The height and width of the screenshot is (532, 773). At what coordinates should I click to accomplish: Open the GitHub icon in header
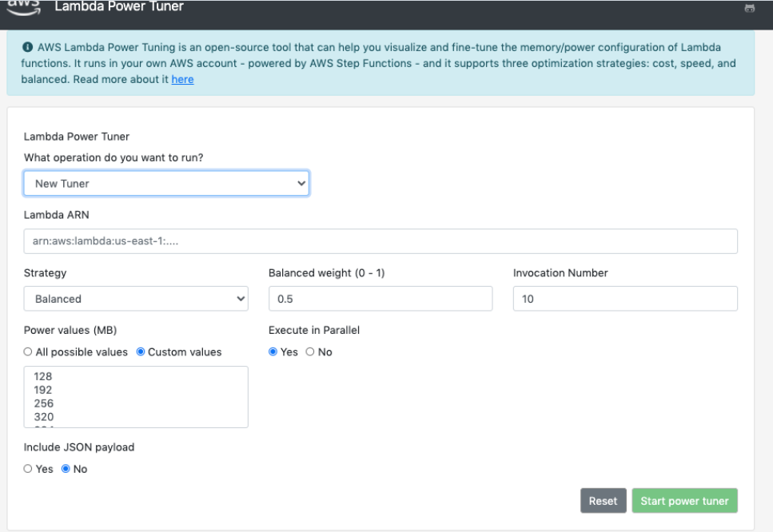tap(749, 8)
